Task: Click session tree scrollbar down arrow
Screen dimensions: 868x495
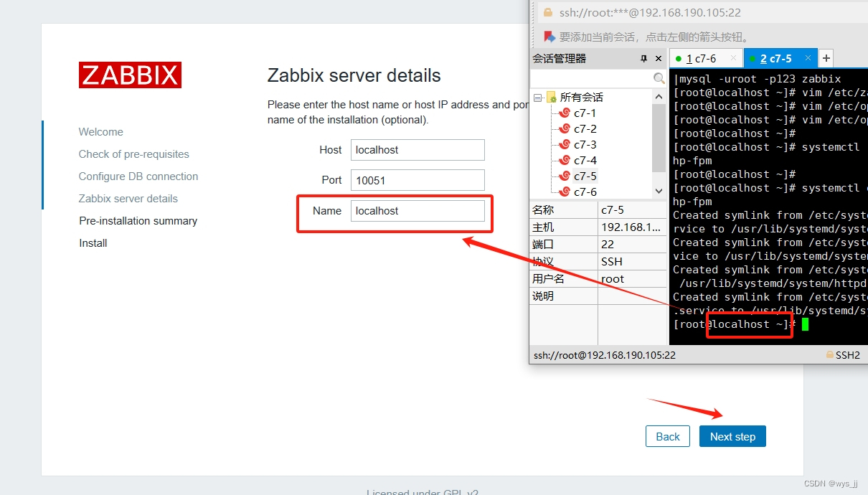Action: coord(659,192)
